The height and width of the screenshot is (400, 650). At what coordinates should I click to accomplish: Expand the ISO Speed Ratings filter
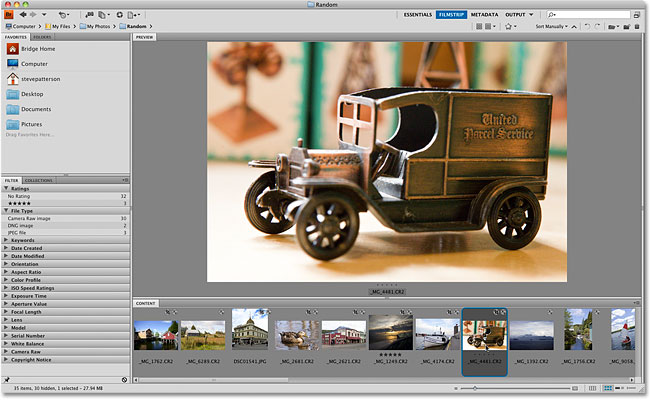[6, 288]
